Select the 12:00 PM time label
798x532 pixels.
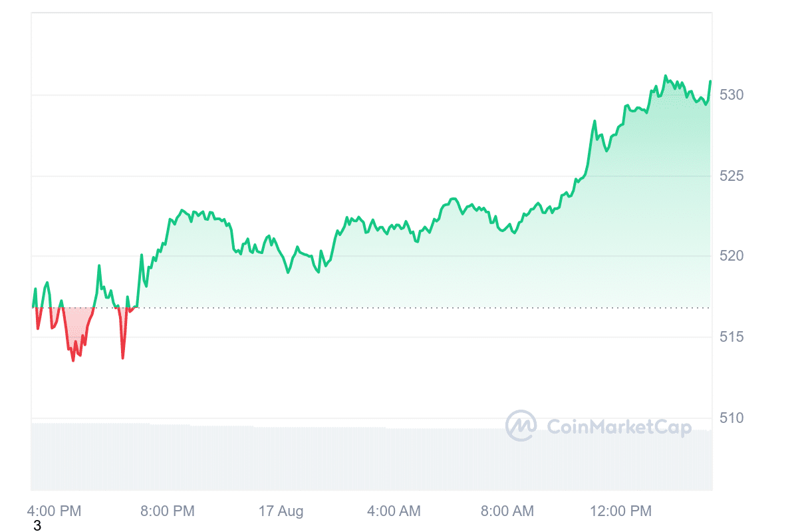click(620, 511)
